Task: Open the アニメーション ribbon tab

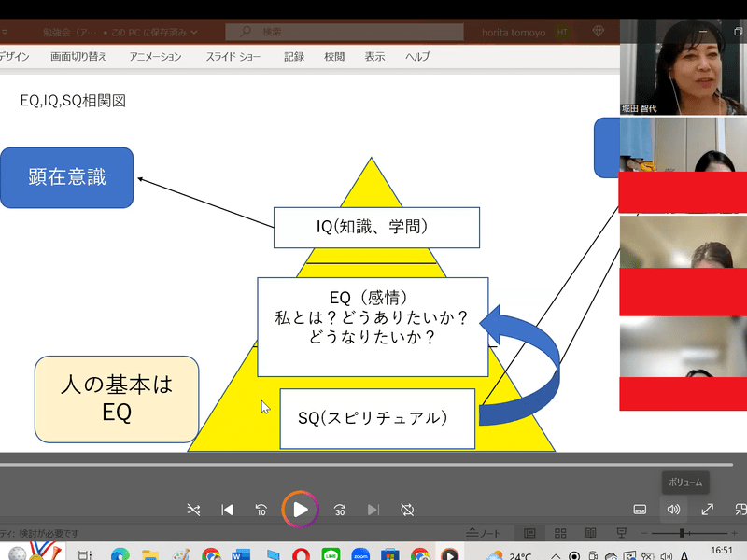Action: (x=156, y=56)
